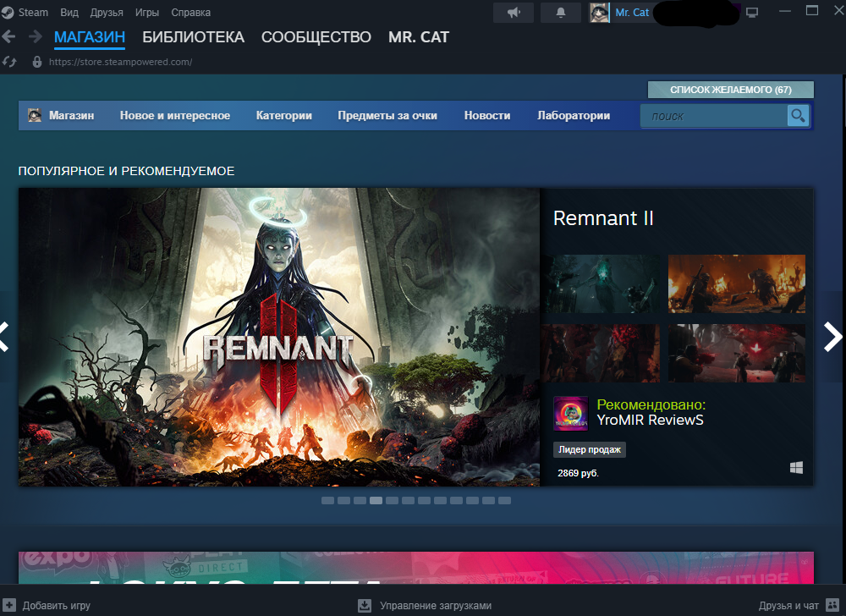View the bottom-left red Remnant II screenshot

pos(602,353)
